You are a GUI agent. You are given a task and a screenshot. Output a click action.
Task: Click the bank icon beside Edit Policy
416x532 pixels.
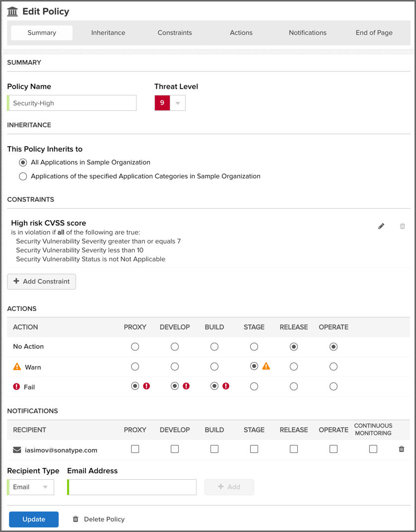click(x=12, y=11)
